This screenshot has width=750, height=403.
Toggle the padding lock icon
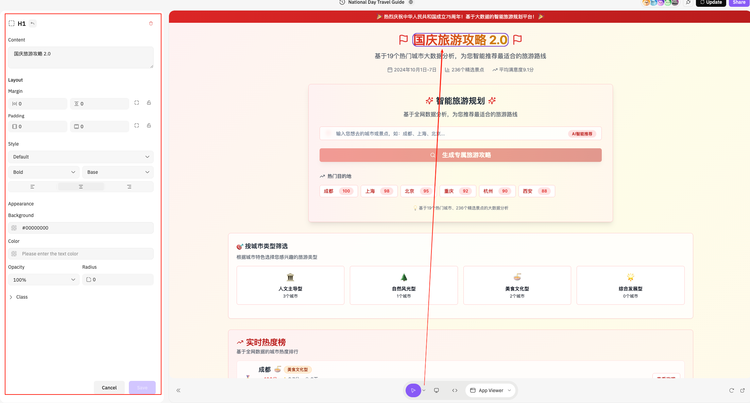pos(149,126)
